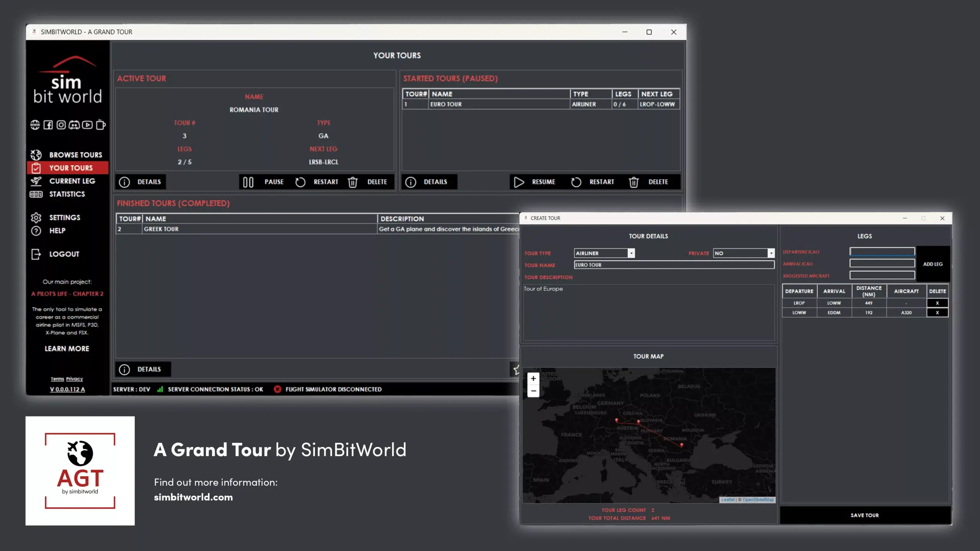
Task: Click the coffee cup donate icon
Action: [x=101, y=125]
